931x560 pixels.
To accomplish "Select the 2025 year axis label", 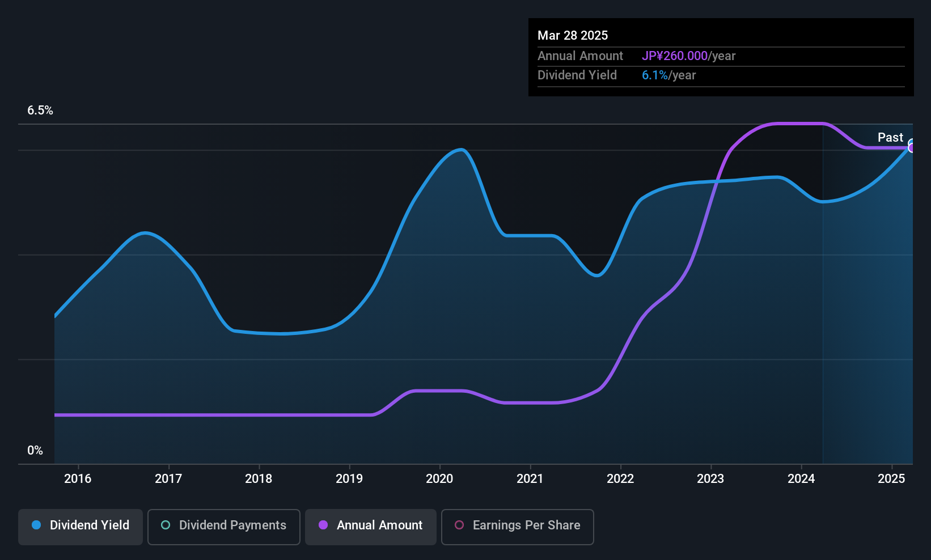I will [891, 478].
